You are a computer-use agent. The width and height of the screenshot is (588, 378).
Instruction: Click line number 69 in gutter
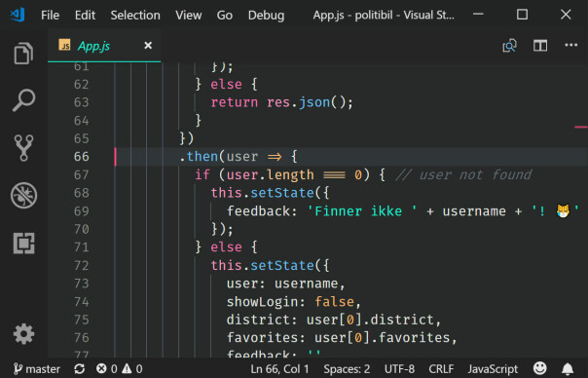pos(82,211)
